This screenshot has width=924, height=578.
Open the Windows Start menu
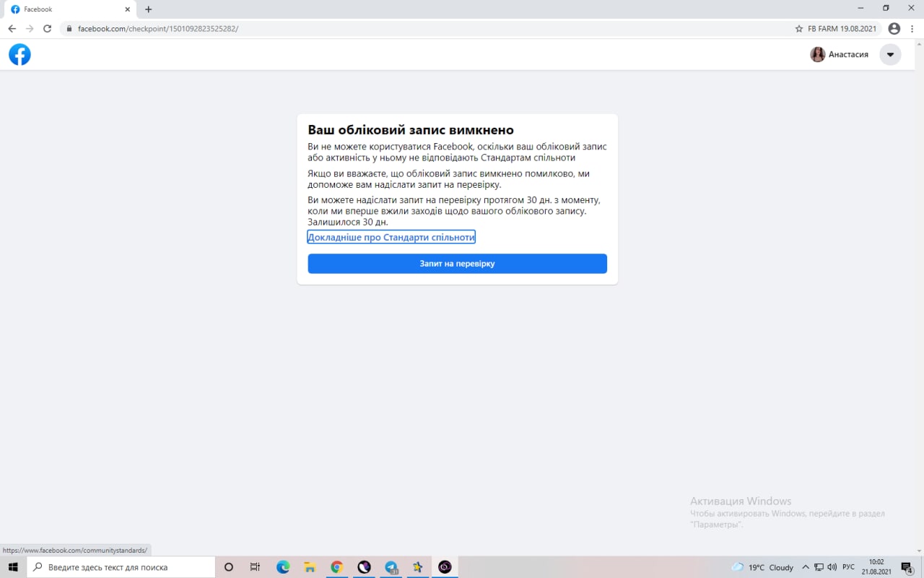(x=13, y=567)
